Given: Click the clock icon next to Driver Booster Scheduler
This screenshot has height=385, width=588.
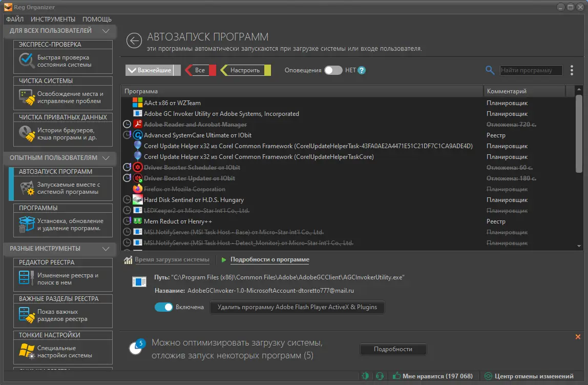Looking at the screenshot, I should (127, 167).
